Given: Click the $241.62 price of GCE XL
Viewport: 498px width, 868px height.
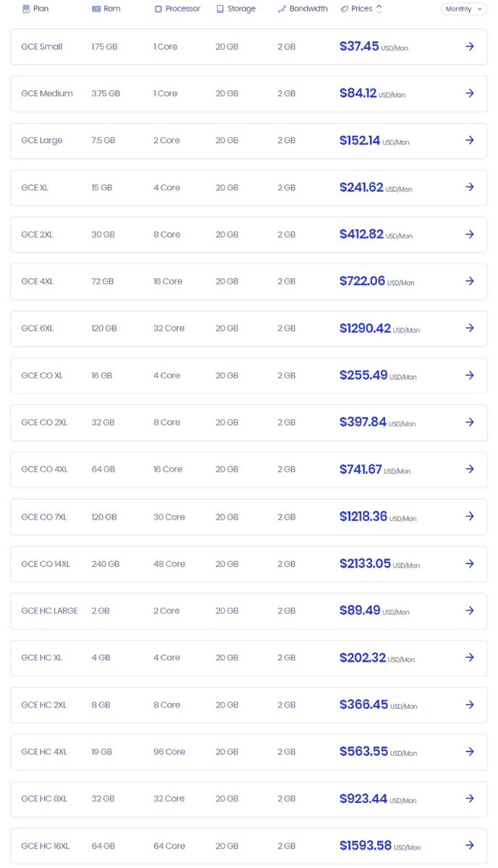Looking at the screenshot, I should [x=361, y=187].
